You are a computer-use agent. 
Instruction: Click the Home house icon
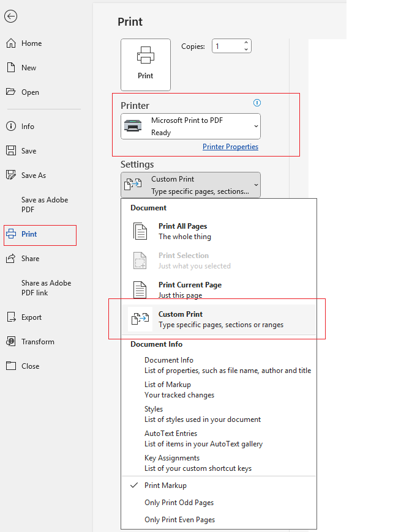point(11,43)
